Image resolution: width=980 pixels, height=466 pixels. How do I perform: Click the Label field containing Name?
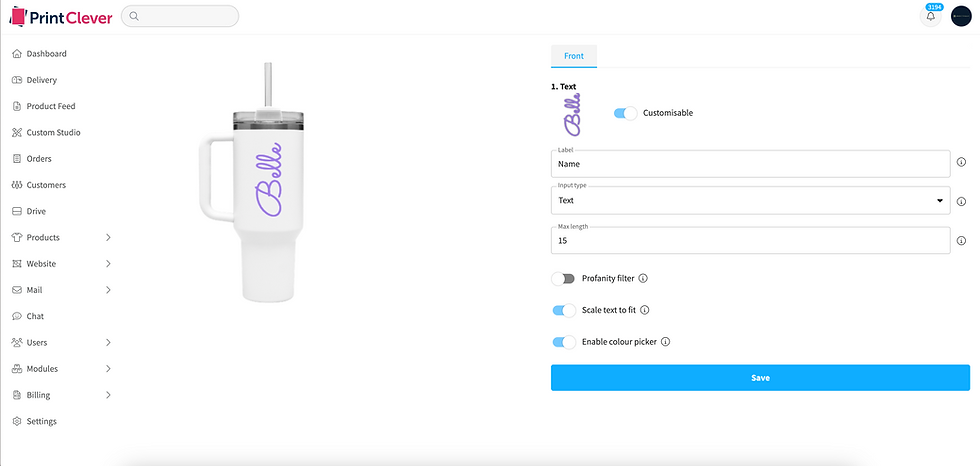751,164
